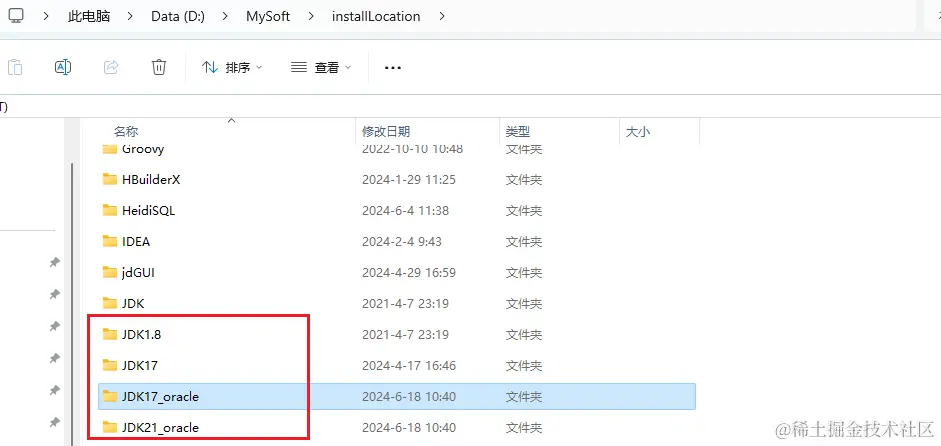Click MySoft breadcrumb segment
The height and width of the screenshot is (446, 941).
268,16
